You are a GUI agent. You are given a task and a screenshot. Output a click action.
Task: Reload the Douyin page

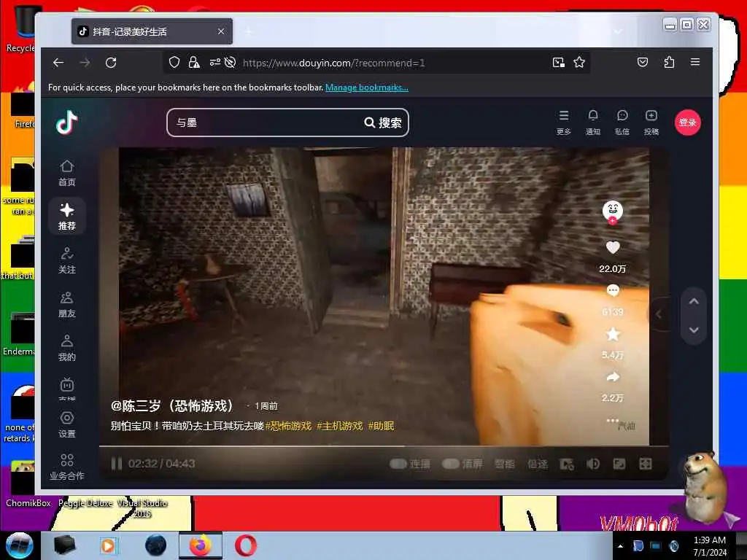[x=111, y=63]
